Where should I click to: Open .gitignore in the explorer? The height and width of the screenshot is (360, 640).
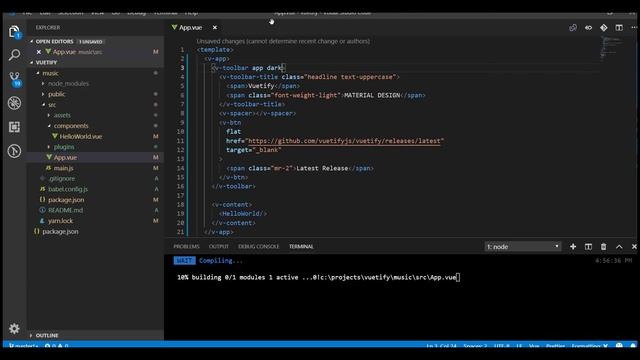(62, 178)
